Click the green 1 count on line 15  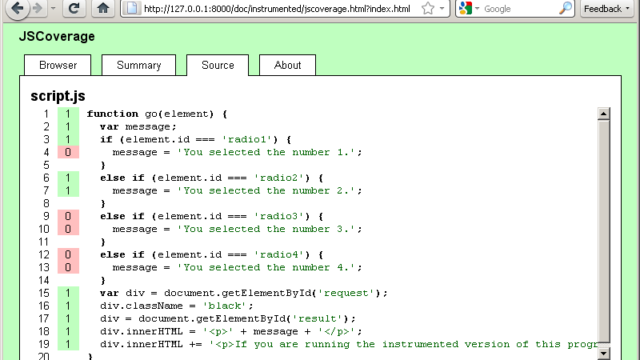[x=68, y=293]
